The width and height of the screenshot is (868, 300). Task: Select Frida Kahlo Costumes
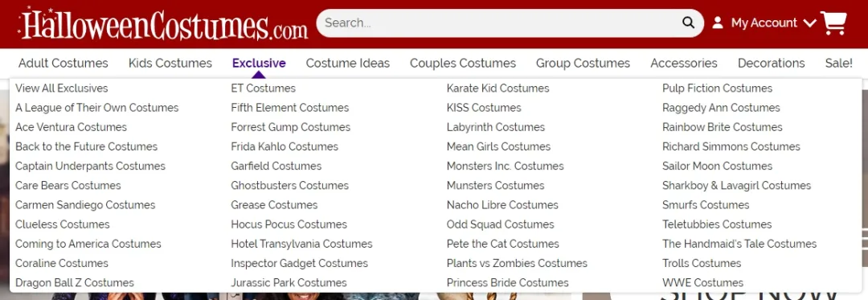285,146
